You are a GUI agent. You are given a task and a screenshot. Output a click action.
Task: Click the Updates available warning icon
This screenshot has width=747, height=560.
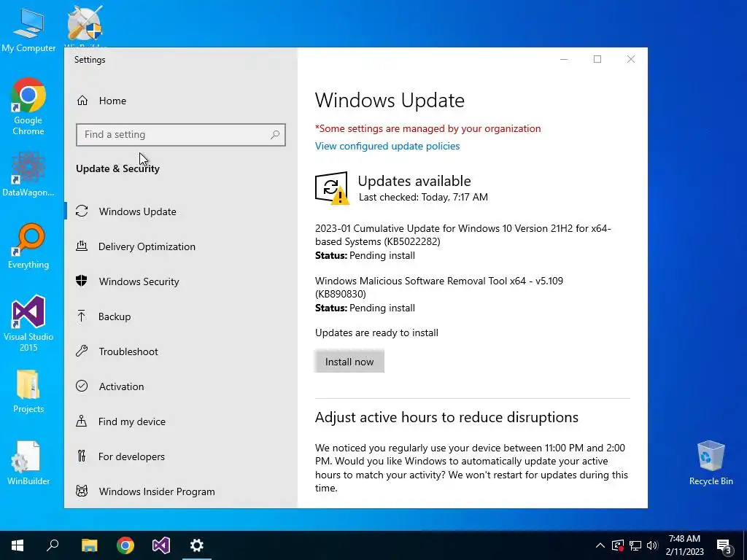332,188
